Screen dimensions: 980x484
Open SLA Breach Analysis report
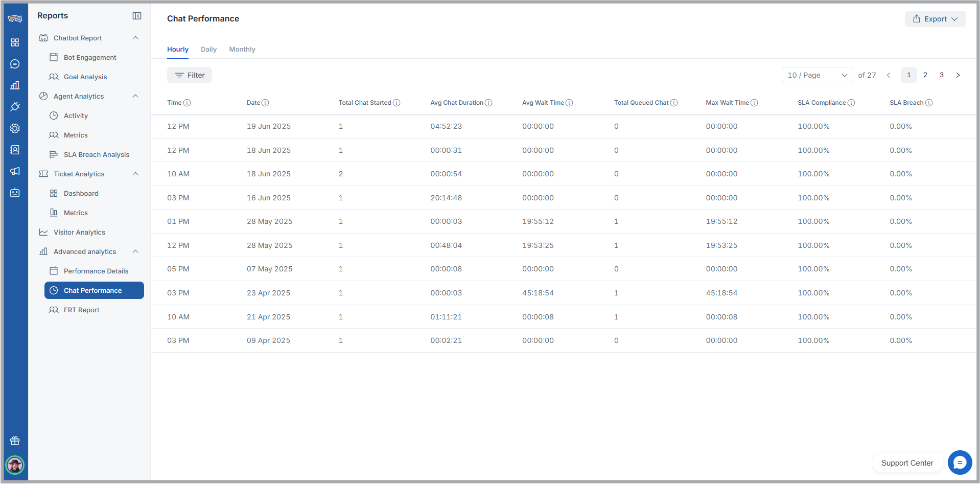(x=97, y=154)
